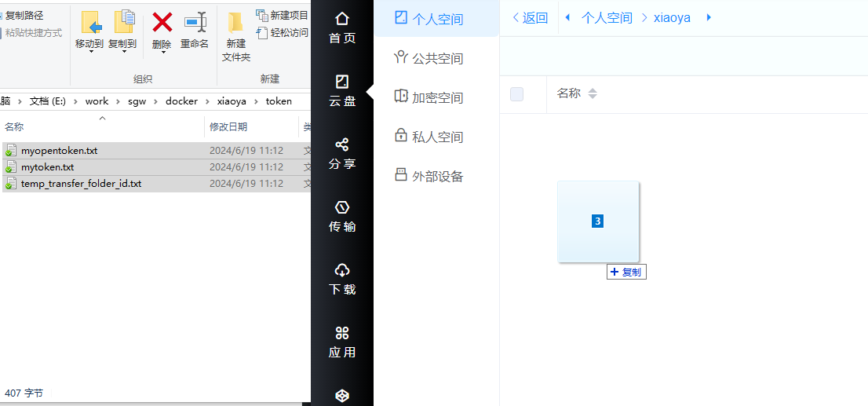Click token in the address bar path
Image resolution: width=868 pixels, height=406 pixels.
pos(279,101)
